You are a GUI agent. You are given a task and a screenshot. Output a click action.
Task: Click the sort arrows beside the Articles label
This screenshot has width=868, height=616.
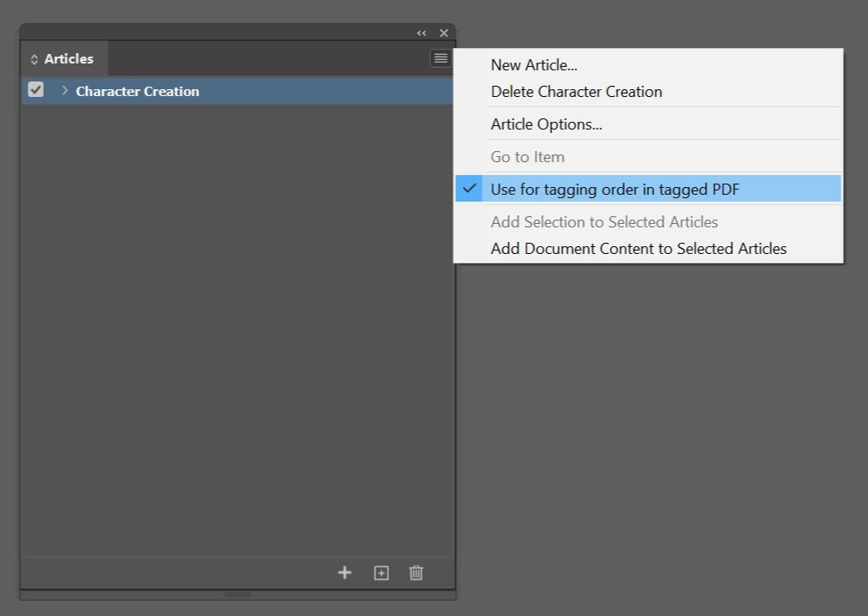point(35,58)
